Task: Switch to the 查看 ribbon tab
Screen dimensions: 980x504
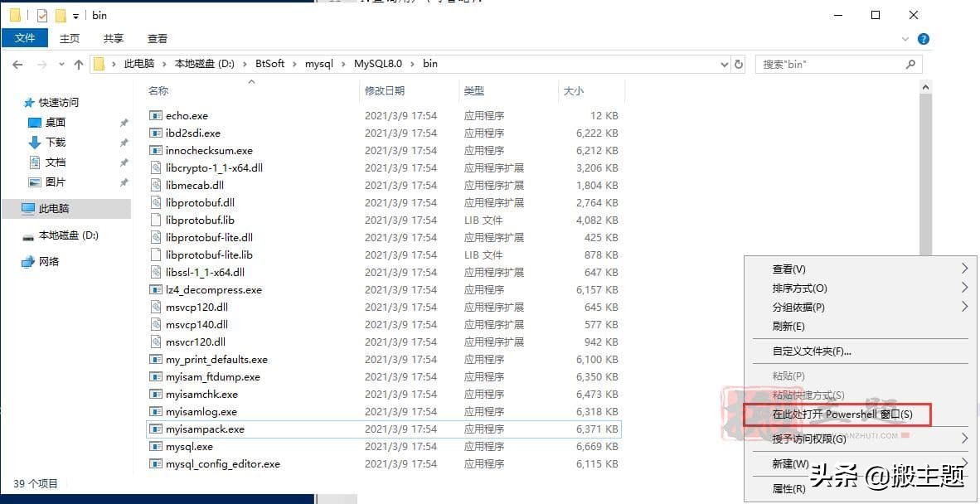Action: pos(158,37)
